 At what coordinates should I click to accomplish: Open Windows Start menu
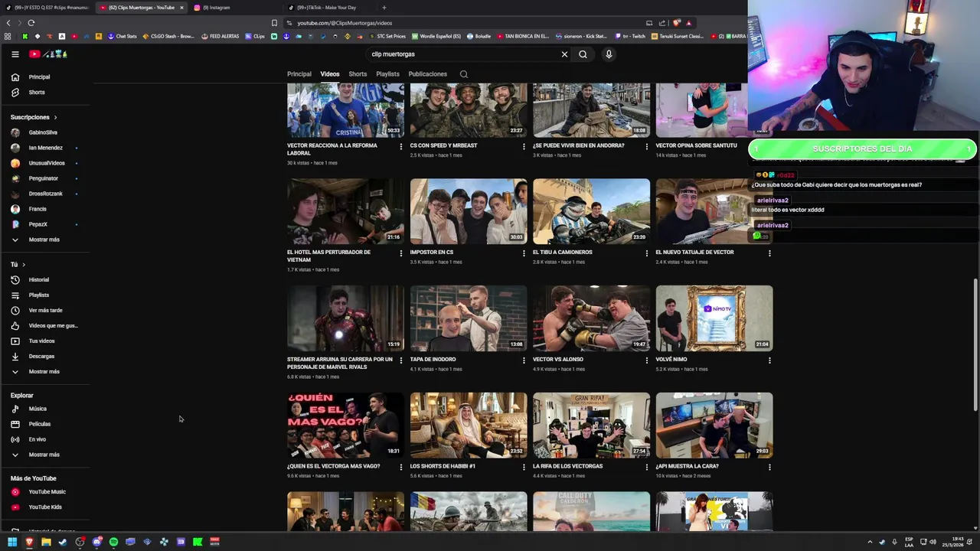[x=12, y=542]
